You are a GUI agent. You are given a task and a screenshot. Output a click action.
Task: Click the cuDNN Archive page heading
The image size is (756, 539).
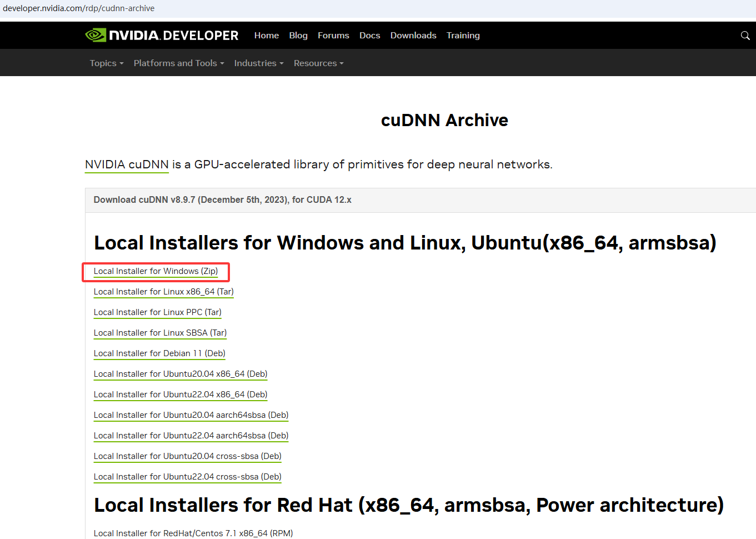click(444, 120)
